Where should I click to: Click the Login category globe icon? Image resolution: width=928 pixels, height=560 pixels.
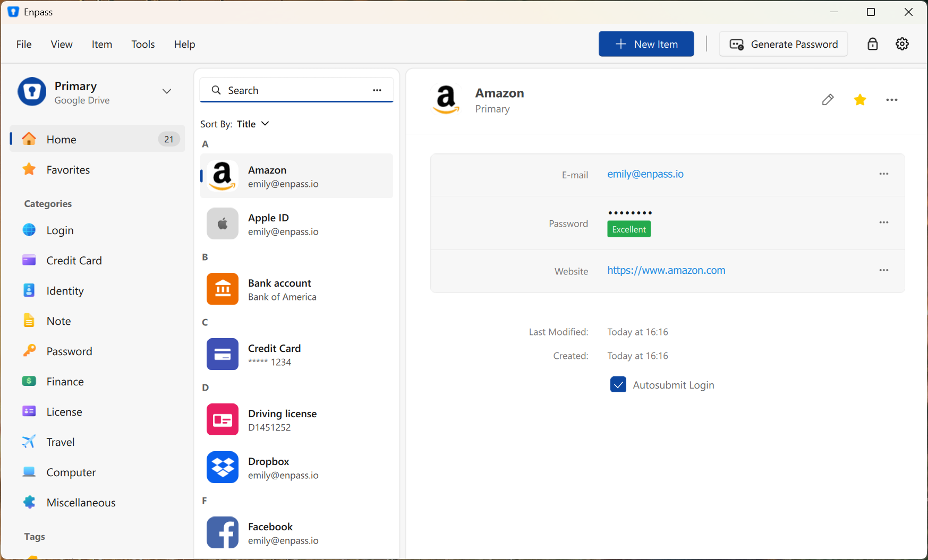29,230
